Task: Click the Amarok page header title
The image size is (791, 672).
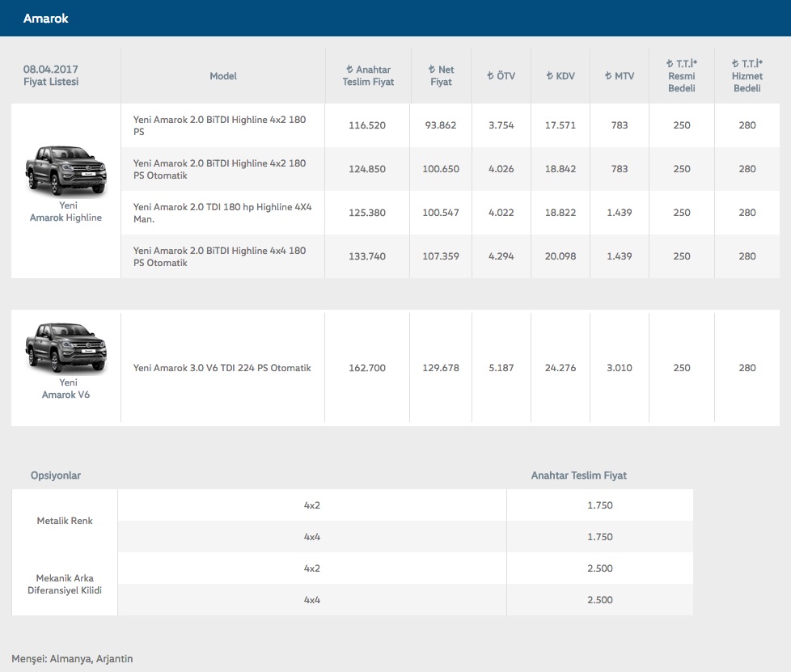Action: (x=45, y=18)
